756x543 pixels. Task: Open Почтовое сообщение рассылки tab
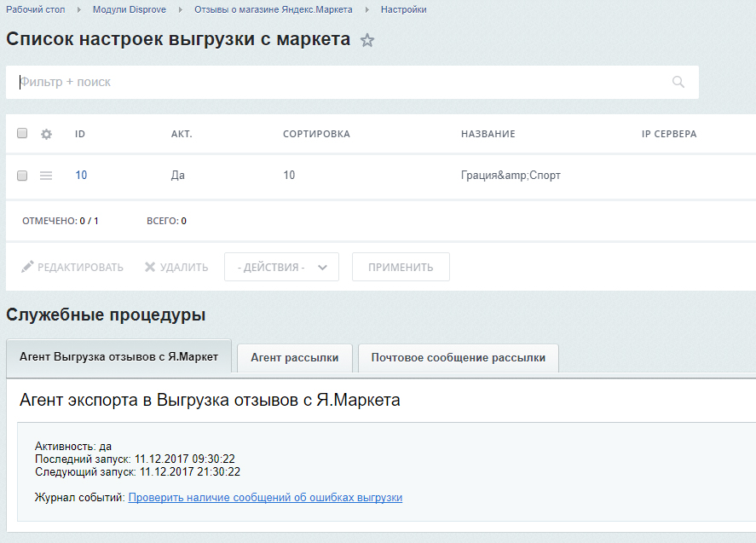coord(458,358)
